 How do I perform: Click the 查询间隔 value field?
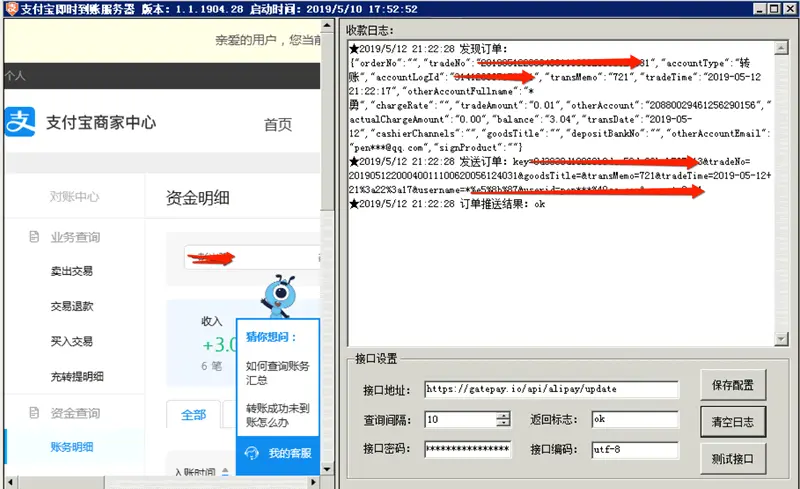(x=461, y=420)
